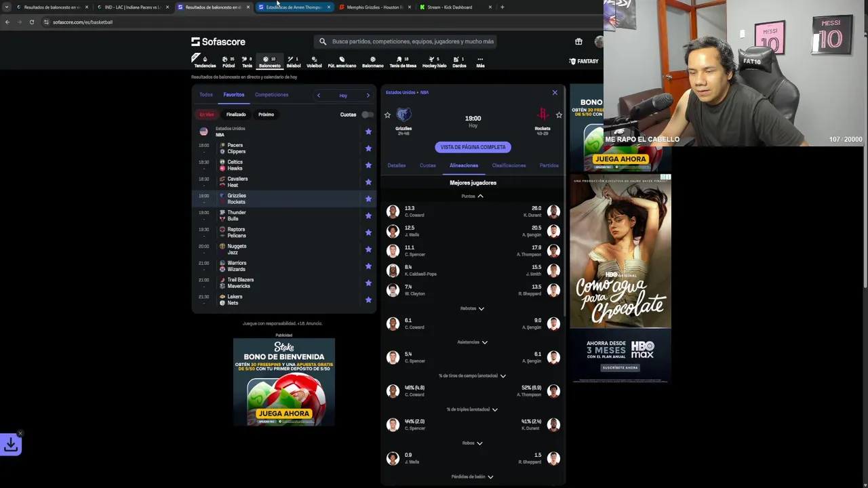Collapse the Rebotes section

tap(473, 308)
